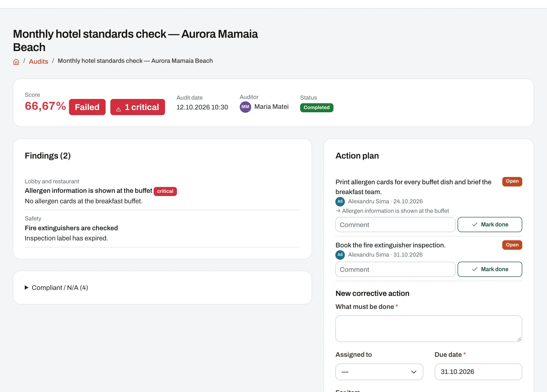This screenshot has height=392, width=547.
Task: Expand the Compliant / N/A (4) section
Action: (x=56, y=288)
